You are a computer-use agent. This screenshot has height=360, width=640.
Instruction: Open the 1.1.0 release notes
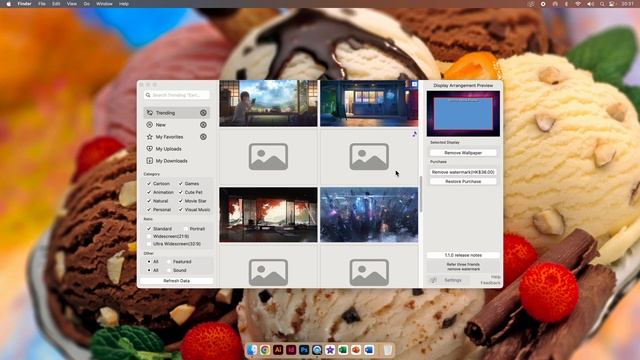[x=463, y=255]
